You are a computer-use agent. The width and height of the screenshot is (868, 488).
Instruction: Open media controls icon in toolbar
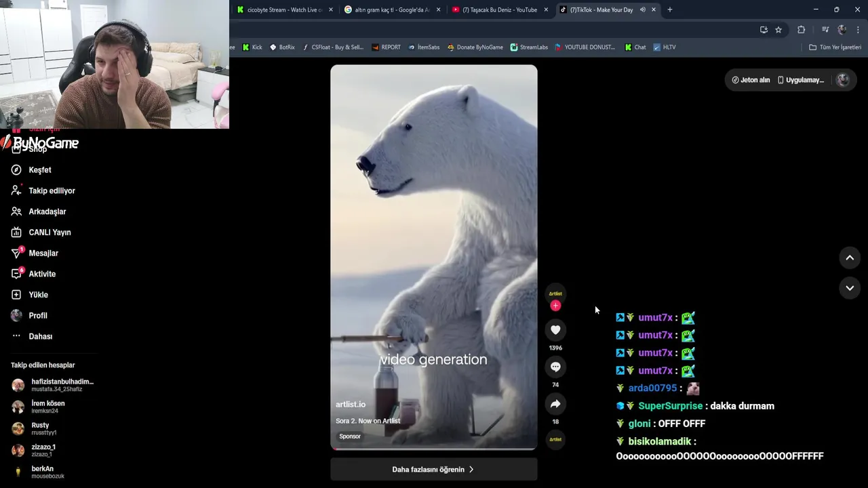tap(825, 30)
